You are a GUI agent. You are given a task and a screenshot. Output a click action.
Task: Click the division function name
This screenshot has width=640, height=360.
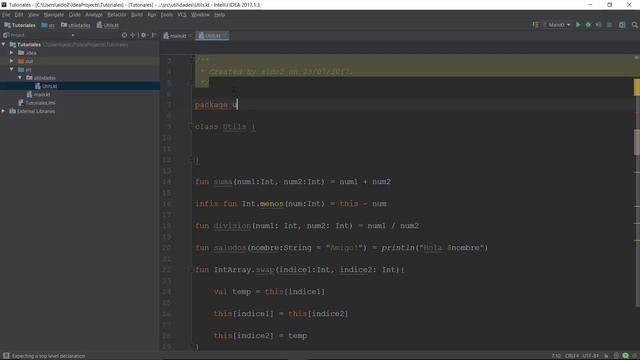pos(232,226)
